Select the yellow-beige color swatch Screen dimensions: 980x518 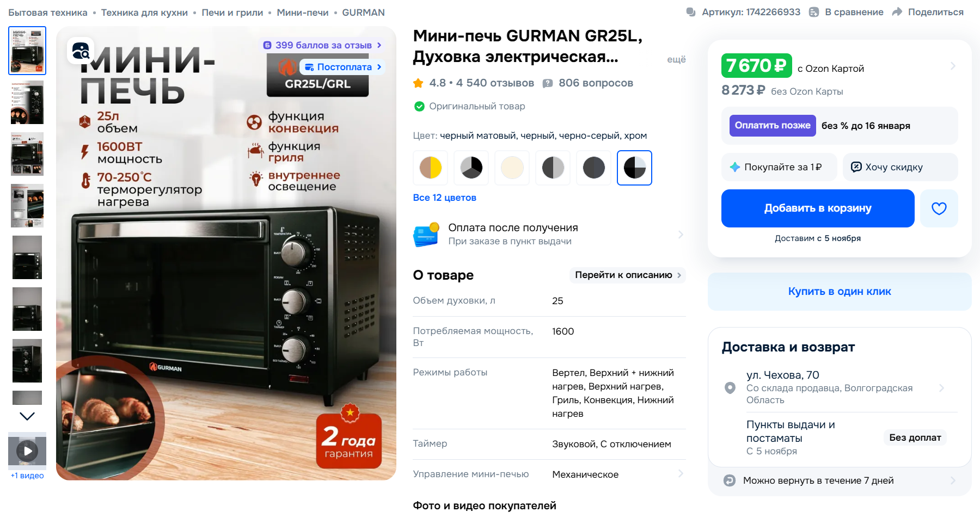[x=430, y=168]
